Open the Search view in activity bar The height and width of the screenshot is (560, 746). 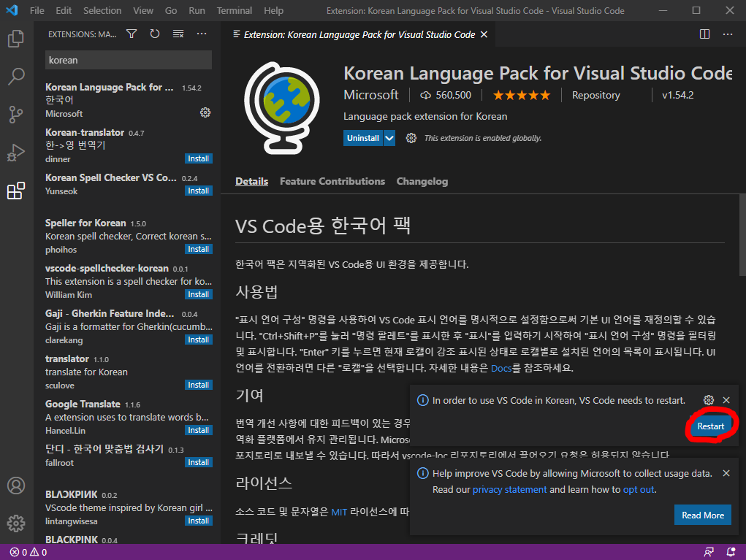tap(16, 77)
